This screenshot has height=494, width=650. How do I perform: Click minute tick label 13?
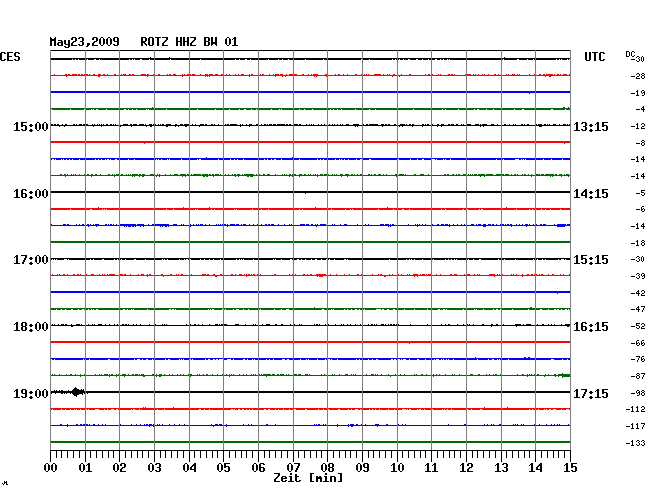[x=501, y=468]
